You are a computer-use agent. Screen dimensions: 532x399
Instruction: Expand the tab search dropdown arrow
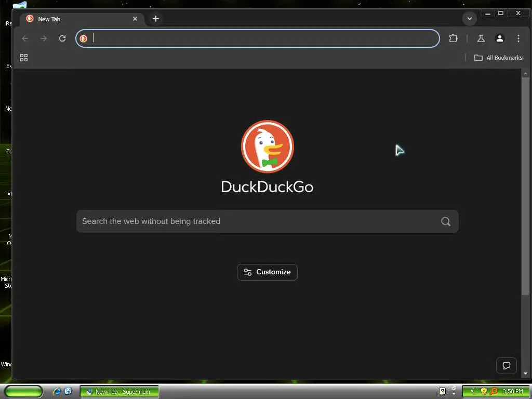click(470, 19)
